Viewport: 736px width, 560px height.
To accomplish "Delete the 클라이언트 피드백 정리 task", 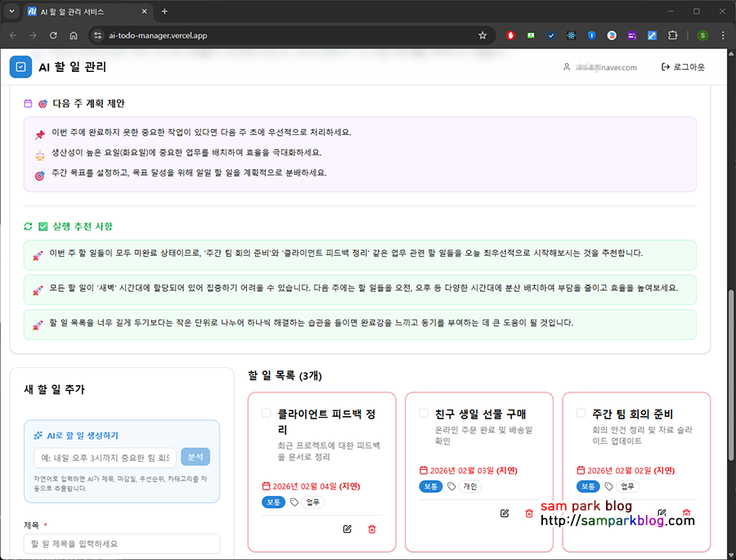I will pos(372,529).
